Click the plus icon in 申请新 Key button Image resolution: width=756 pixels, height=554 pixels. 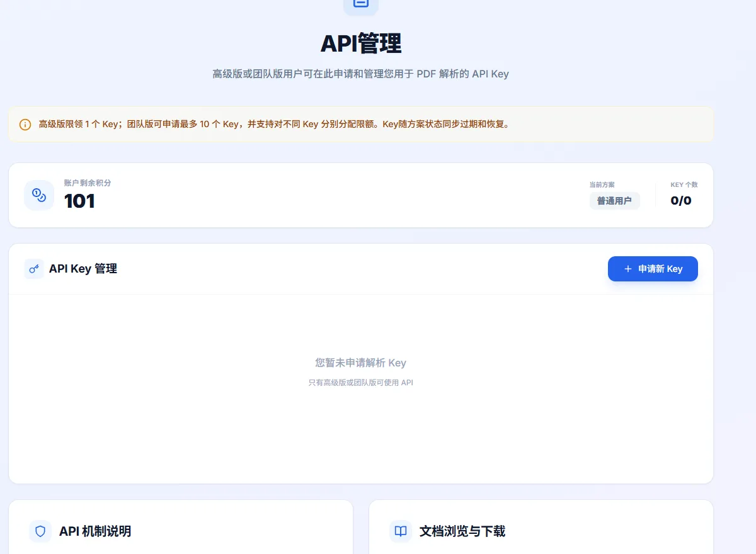(x=627, y=269)
